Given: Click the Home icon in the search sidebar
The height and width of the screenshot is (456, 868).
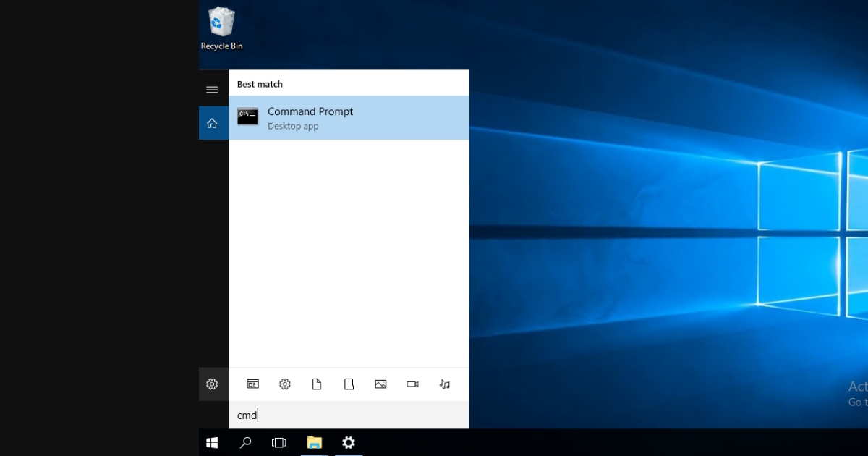Looking at the screenshot, I should [212, 122].
